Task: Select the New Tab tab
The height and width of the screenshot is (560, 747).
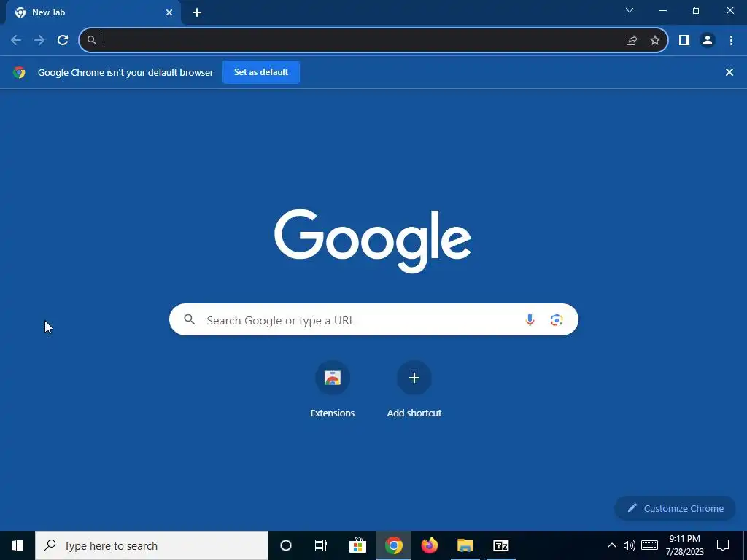Action: pyautogui.click(x=93, y=13)
